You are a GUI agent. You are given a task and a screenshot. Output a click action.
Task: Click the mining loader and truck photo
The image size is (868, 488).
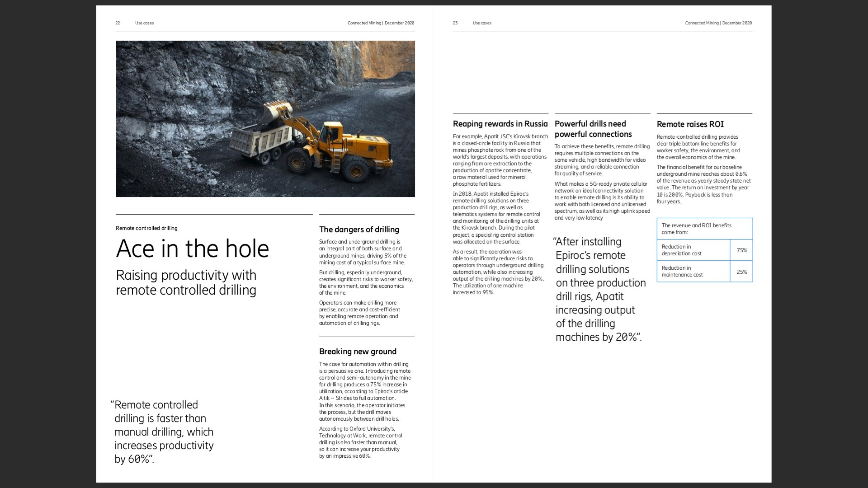coord(265,119)
